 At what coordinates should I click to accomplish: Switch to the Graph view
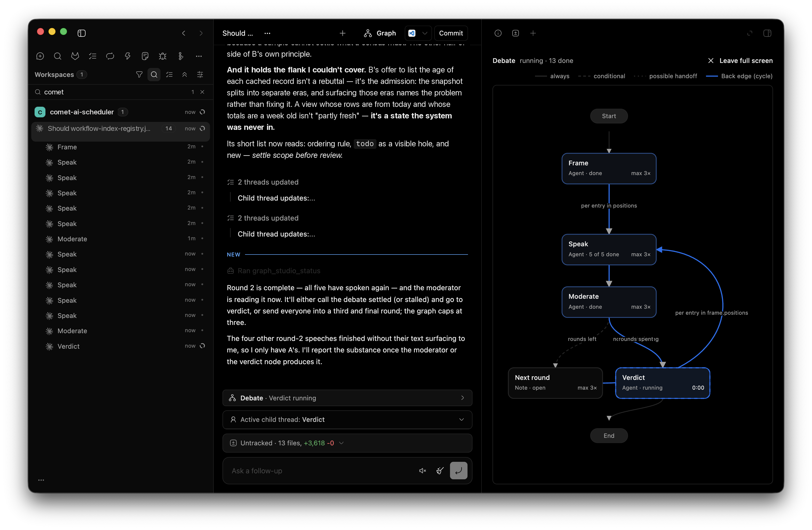[380, 33]
